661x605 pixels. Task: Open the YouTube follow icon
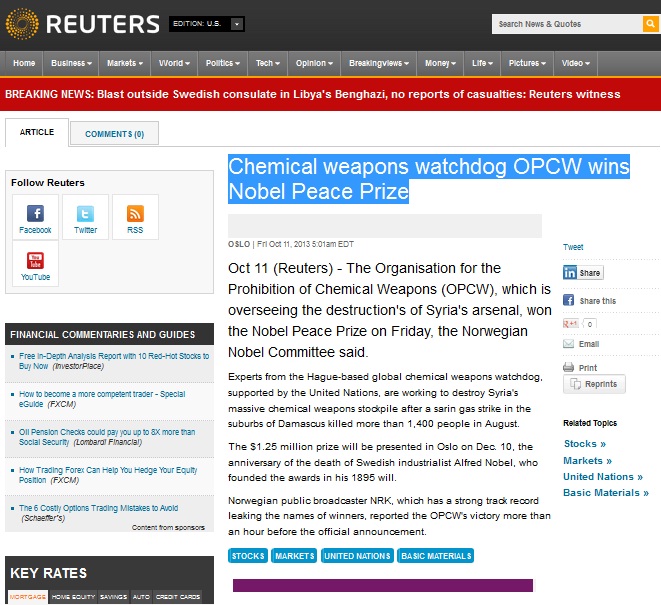(x=35, y=261)
